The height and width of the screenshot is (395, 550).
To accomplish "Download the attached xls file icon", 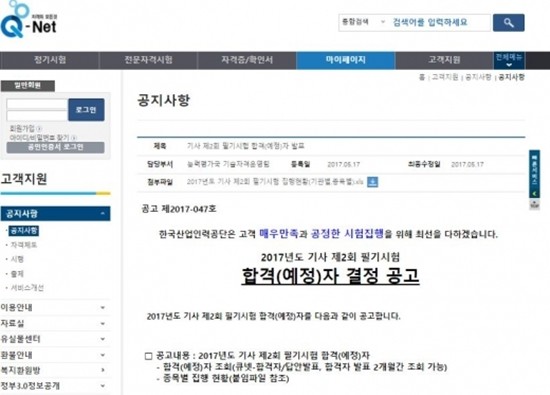I will click(x=373, y=182).
